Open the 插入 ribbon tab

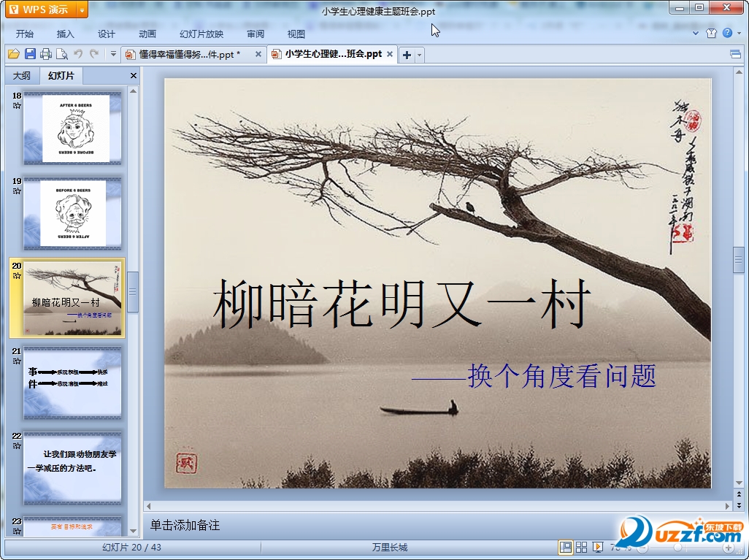66,34
